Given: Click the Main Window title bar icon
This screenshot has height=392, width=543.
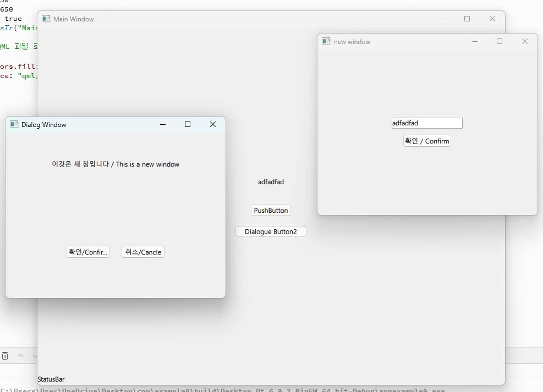Looking at the screenshot, I should coord(46,19).
